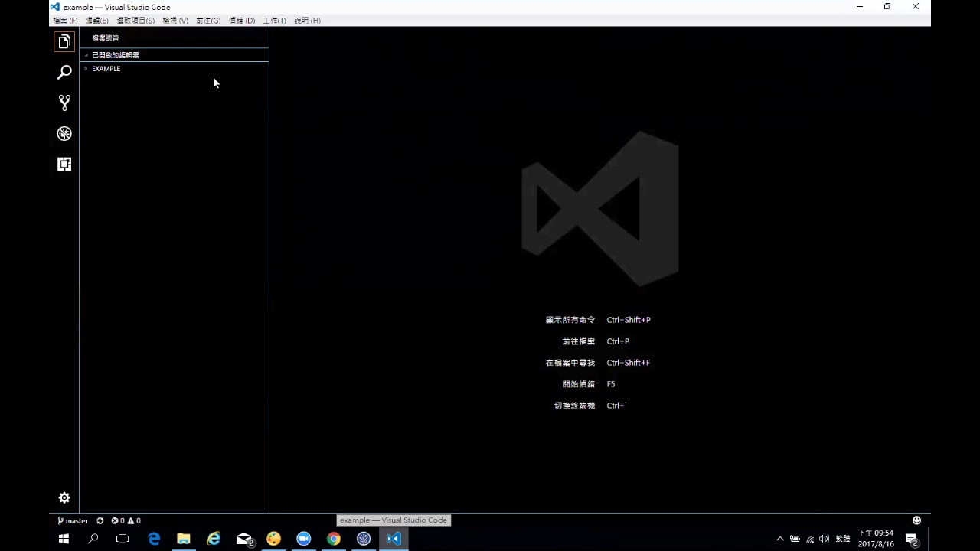Click the VS Code logo in title bar
980x551 pixels.
click(55, 7)
